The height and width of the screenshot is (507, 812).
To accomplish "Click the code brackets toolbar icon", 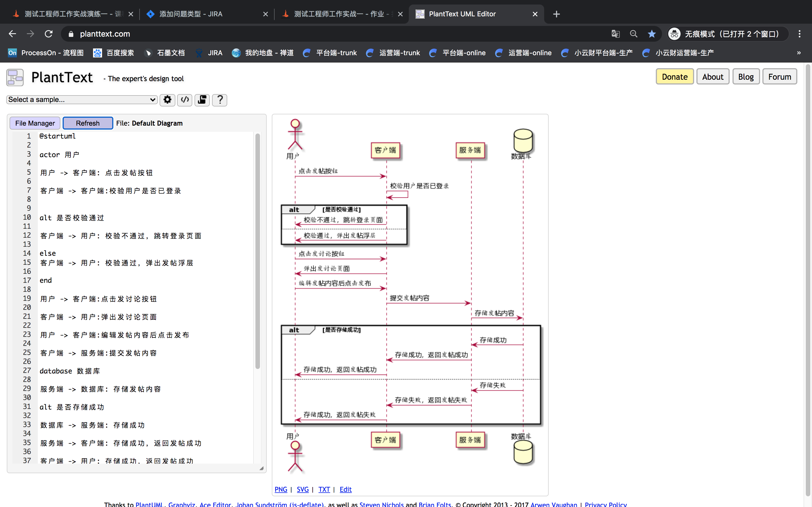I will coord(185,100).
